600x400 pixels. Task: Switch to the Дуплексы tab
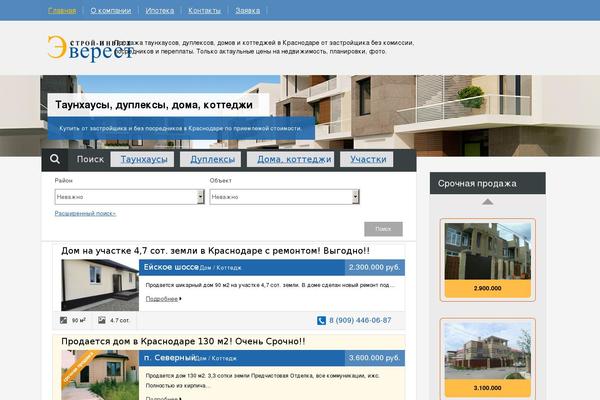pos(211,159)
